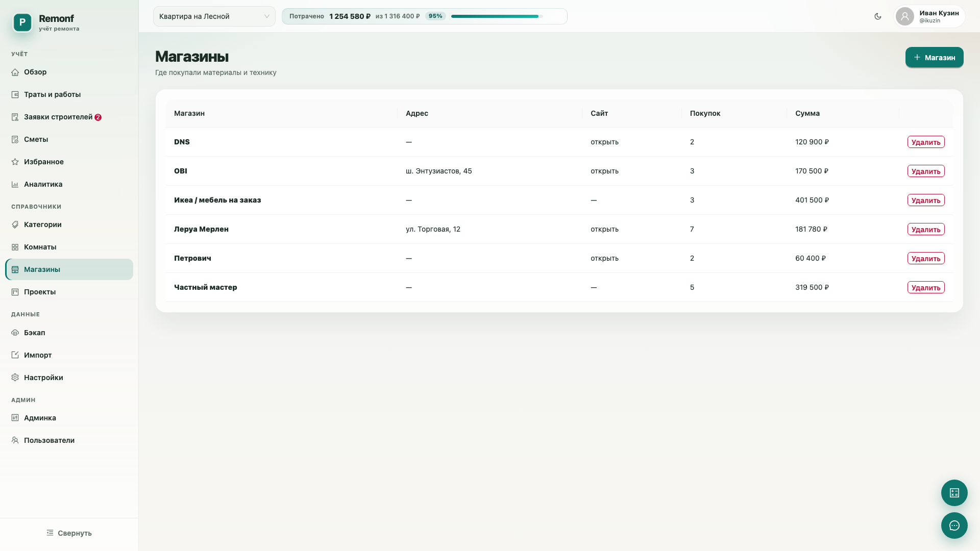Image resolution: width=980 pixels, height=551 pixels.
Task: Open the Петрович website link
Action: pos(604,258)
